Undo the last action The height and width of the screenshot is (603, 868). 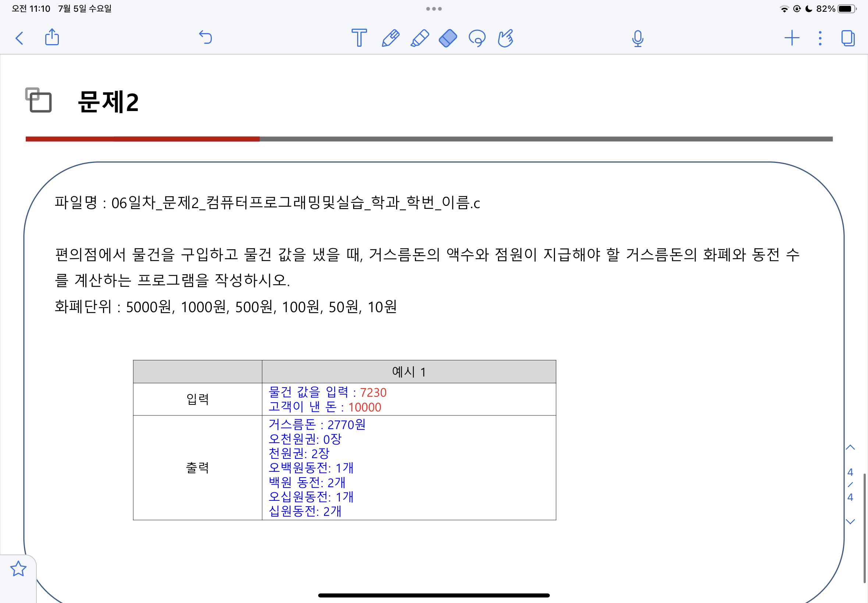pyautogui.click(x=206, y=38)
